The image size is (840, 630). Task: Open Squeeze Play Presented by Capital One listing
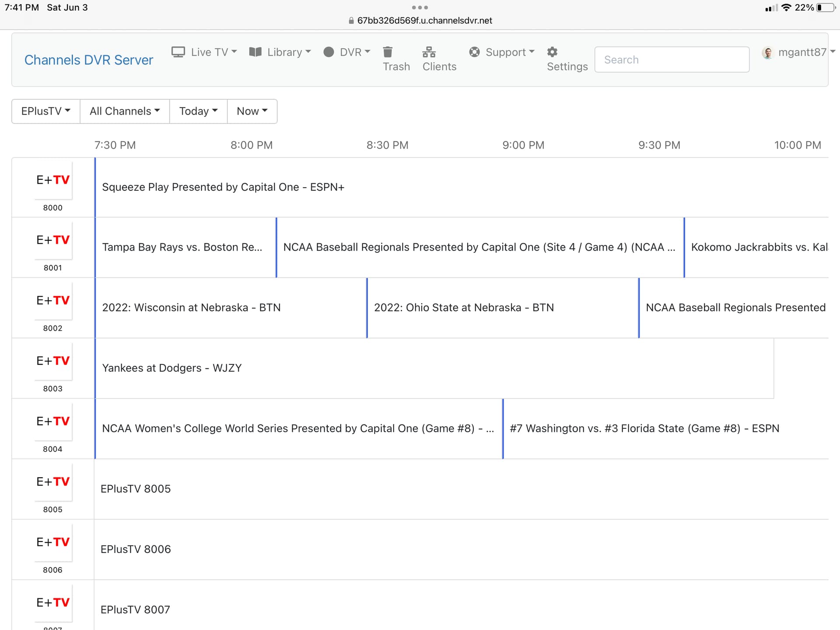coord(223,187)
